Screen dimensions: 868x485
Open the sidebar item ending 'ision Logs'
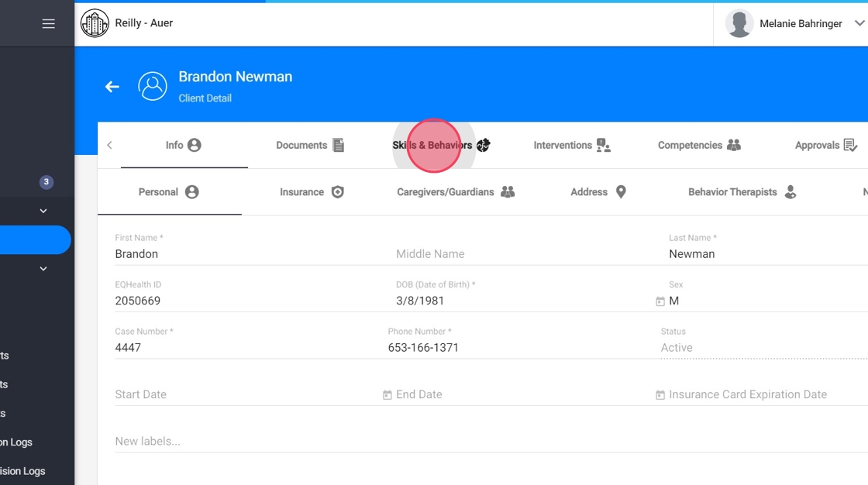(22, 471)
